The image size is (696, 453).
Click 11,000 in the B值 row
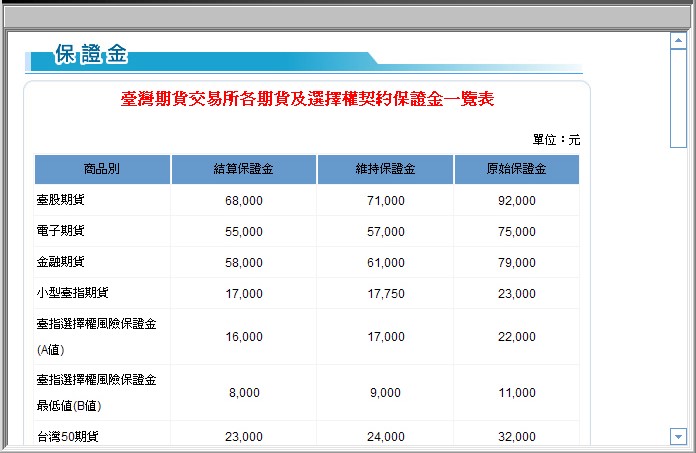[517, 393]
